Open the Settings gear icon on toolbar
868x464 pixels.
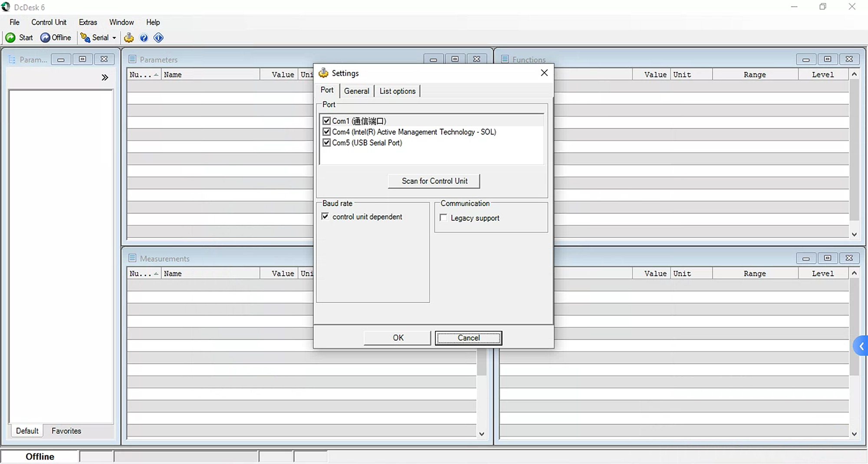point(129,38)
